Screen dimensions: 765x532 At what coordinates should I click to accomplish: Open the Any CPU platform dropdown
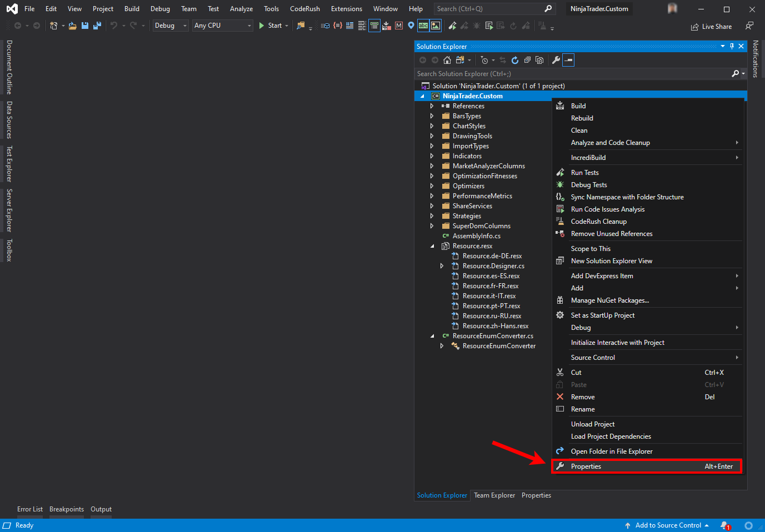(222, 26)
